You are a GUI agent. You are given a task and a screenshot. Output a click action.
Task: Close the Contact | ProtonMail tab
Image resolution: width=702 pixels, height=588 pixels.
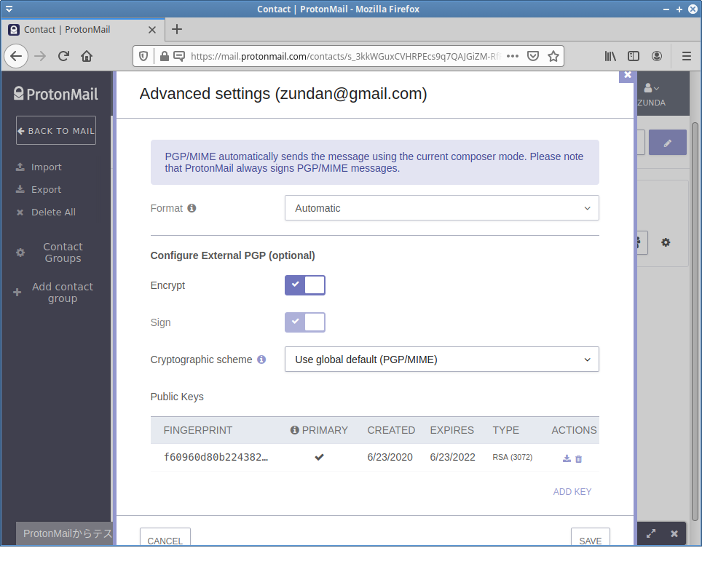pos(152,30)
